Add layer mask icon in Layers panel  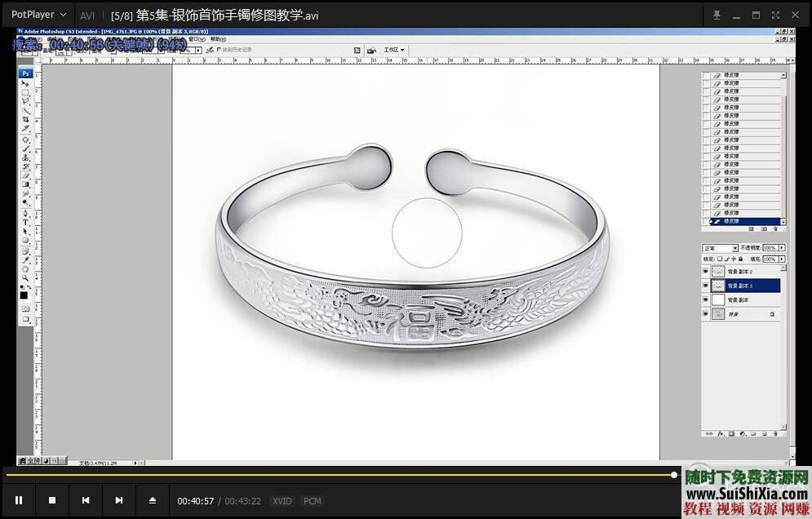point(731,433)
